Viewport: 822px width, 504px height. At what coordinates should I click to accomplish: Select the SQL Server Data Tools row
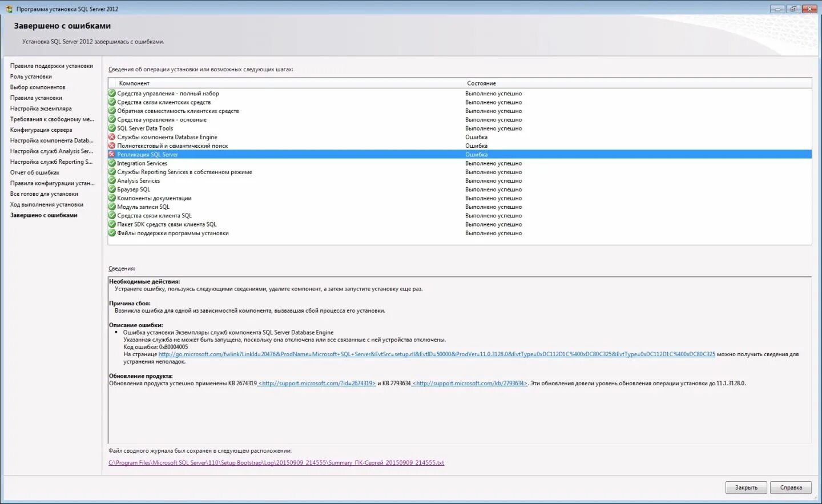[x=460, y=128]
